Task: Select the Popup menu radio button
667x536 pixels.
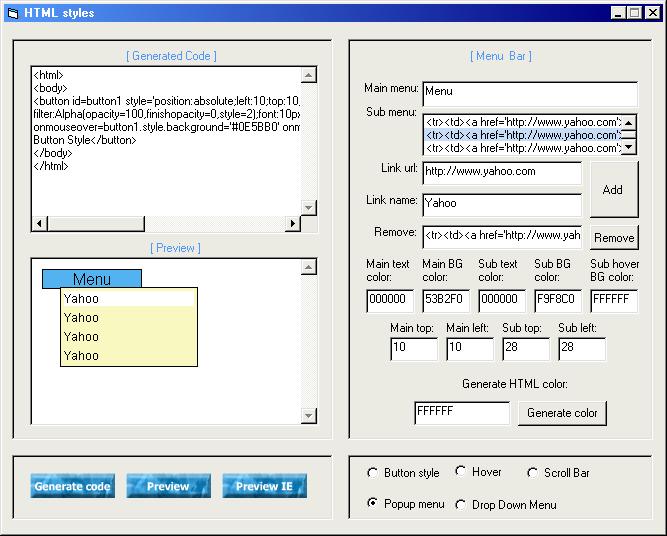Action: 373,504
